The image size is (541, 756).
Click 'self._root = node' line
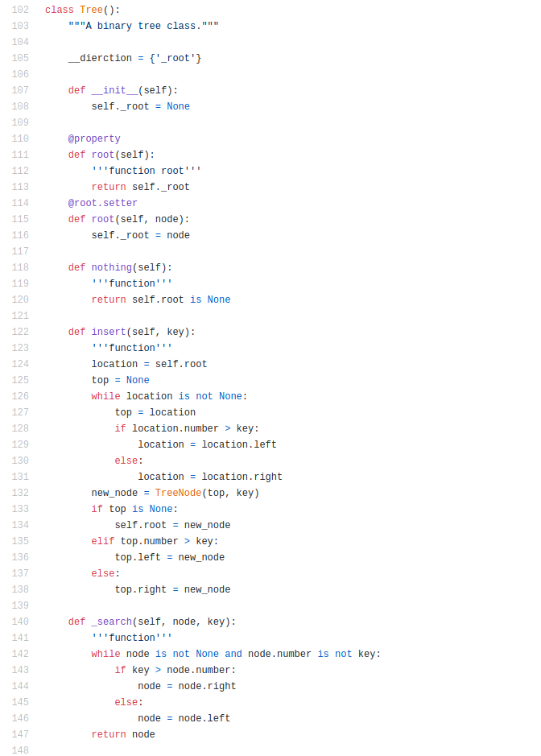point(141,235)
